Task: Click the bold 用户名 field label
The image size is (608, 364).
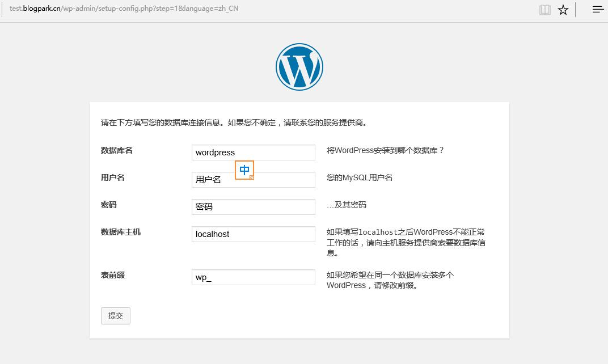Action: click(113, 177)
